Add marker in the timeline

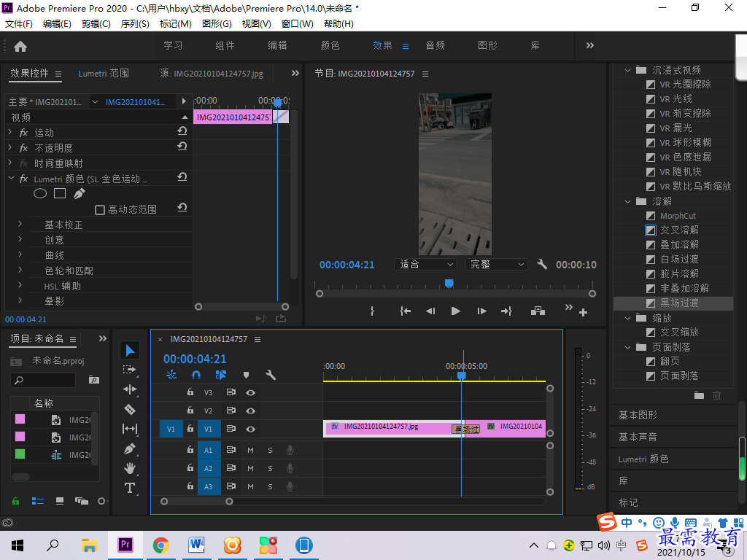click(x=247, y=376)
